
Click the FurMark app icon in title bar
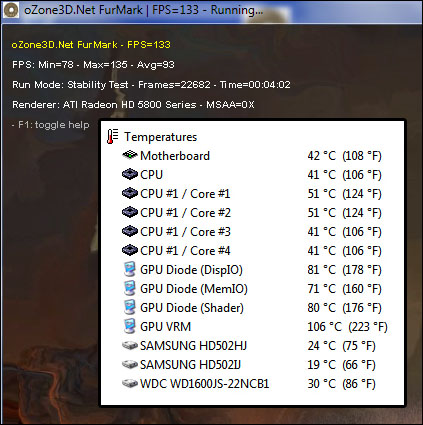[11, 10]
